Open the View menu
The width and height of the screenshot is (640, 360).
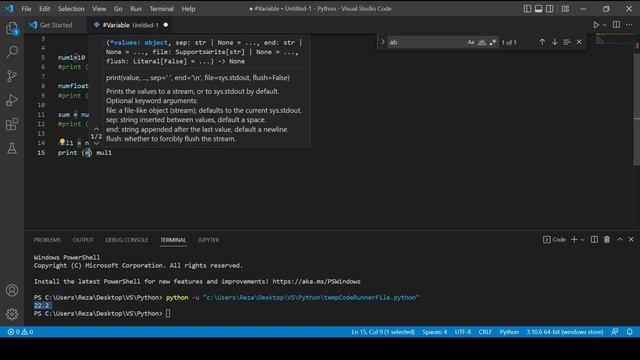tap(99, 9)
